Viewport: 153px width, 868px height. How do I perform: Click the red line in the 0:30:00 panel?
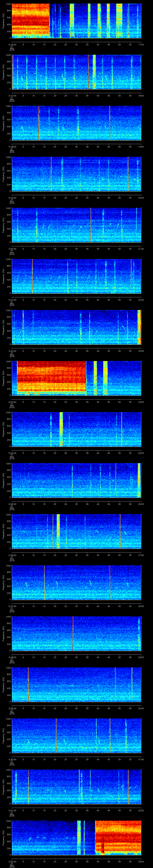56,736
